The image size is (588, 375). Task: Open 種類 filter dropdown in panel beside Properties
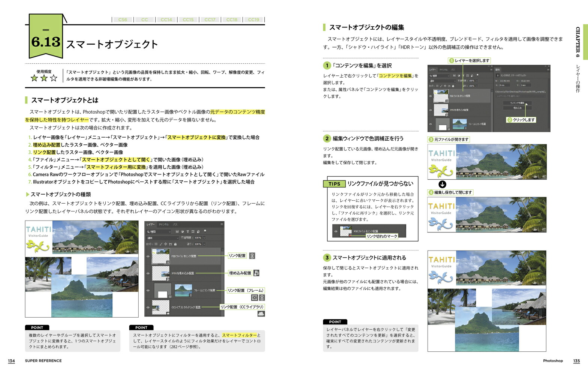[x=439, y=76]
